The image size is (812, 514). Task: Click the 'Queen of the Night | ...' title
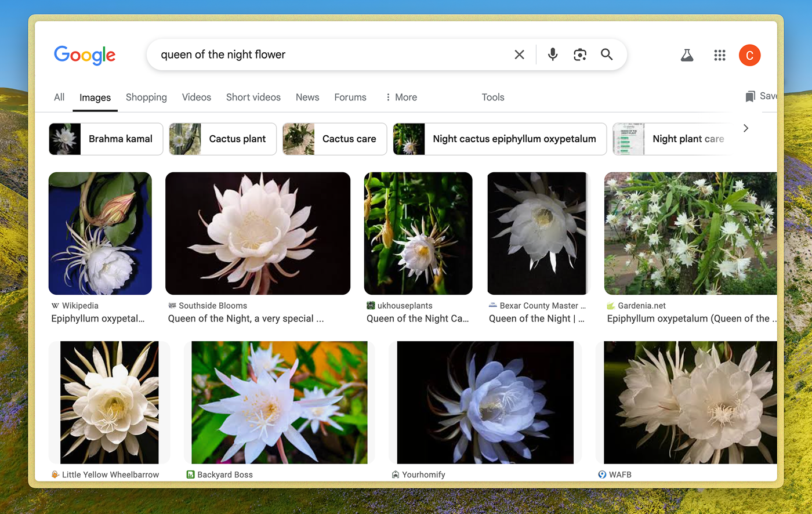536,318
